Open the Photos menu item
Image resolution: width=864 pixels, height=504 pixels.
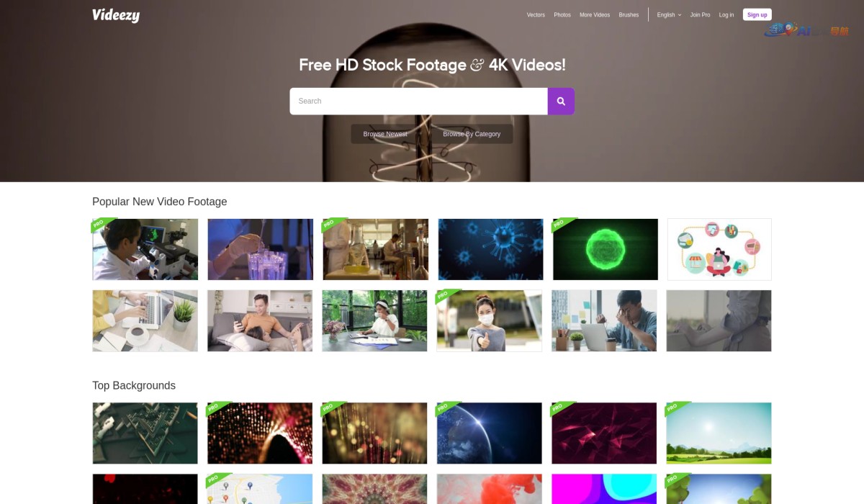(562, 15)
